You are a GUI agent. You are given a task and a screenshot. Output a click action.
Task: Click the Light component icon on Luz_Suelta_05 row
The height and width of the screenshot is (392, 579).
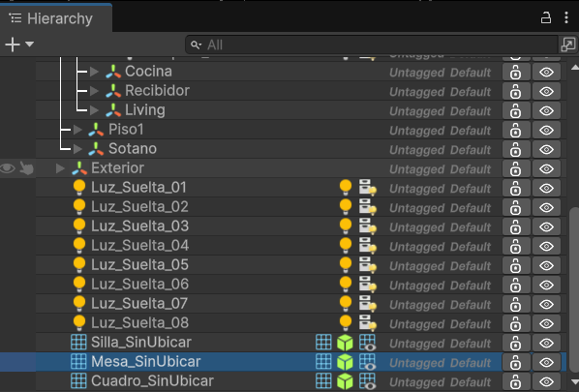(346, 264)
